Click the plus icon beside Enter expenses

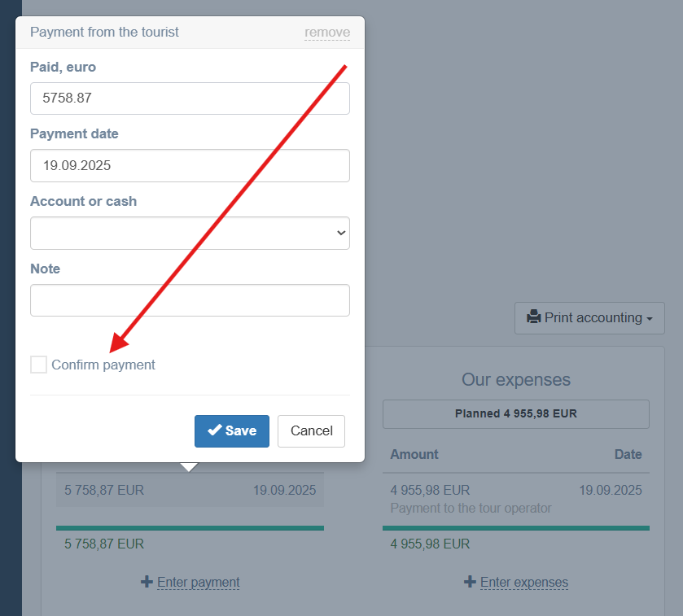click(470, 582)
